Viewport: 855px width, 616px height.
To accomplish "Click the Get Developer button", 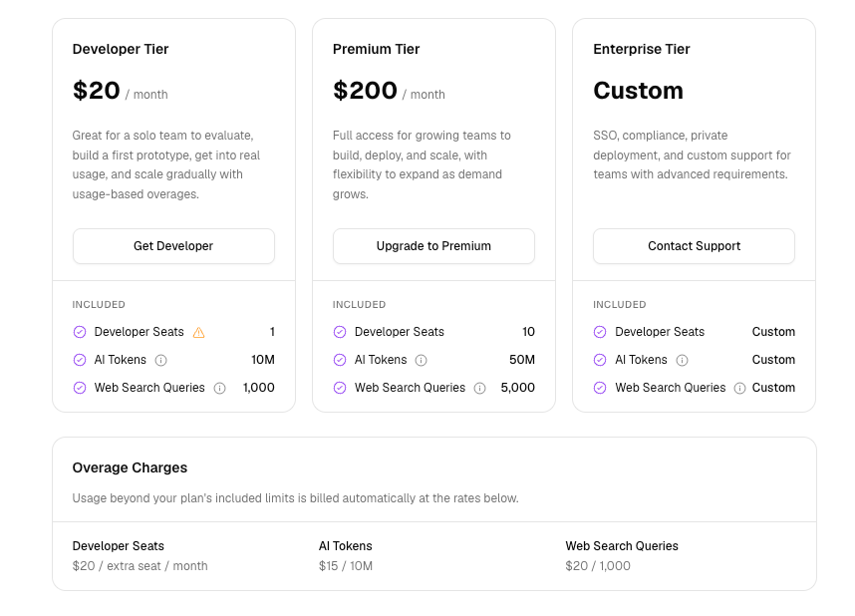I will tap(173, 246).
